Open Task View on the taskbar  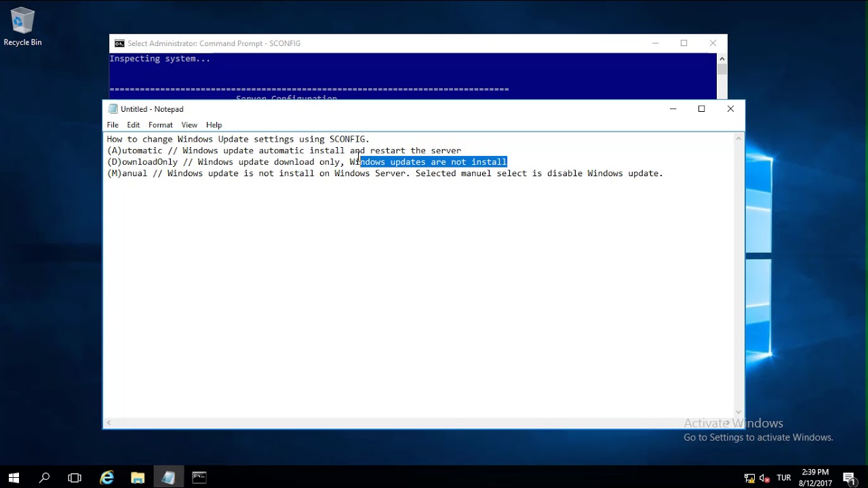pyautogui.click(x=75, y=477)
